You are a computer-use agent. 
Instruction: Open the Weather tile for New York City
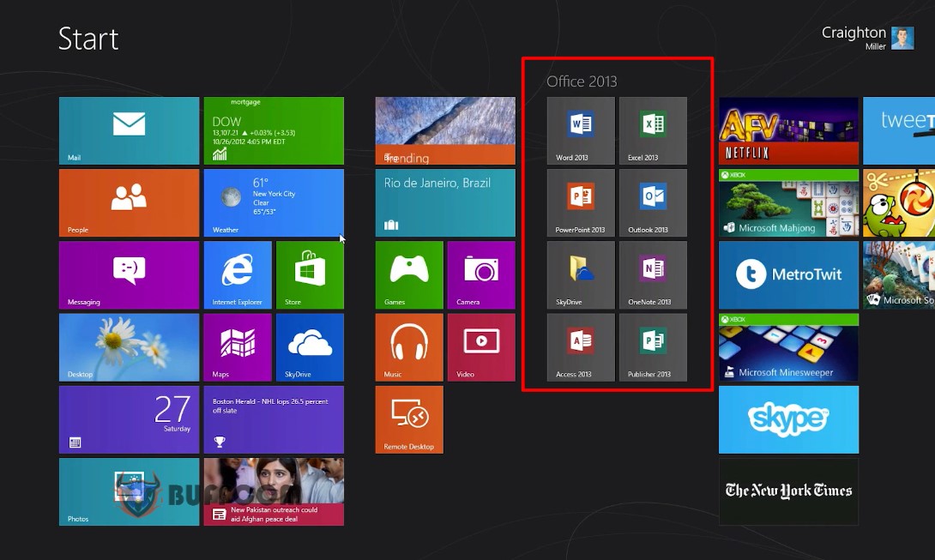274,202
